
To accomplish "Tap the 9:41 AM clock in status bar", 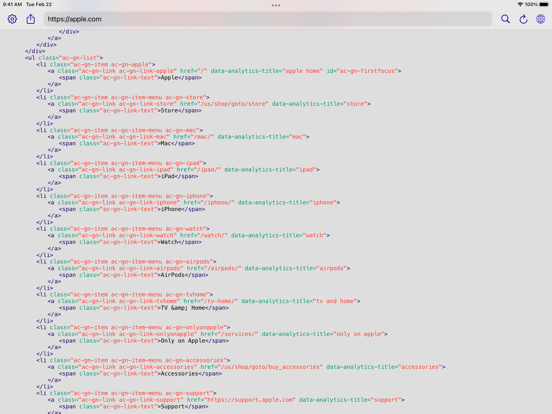I will point(12,4).
